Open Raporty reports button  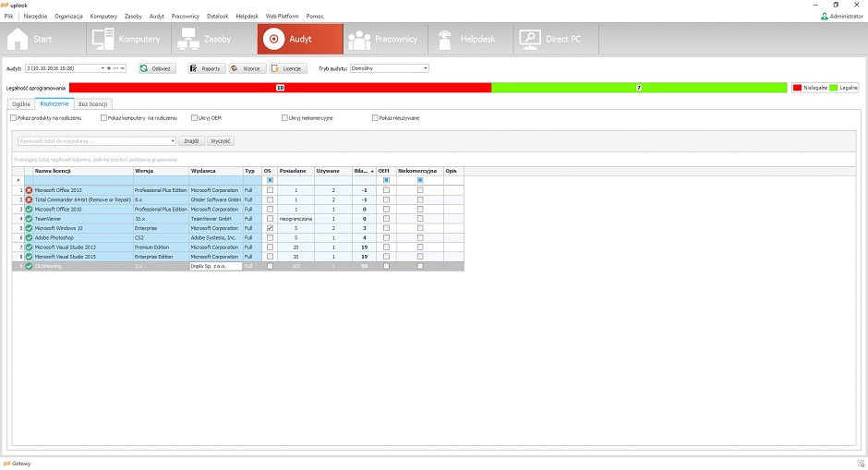(x=207, y=68)
